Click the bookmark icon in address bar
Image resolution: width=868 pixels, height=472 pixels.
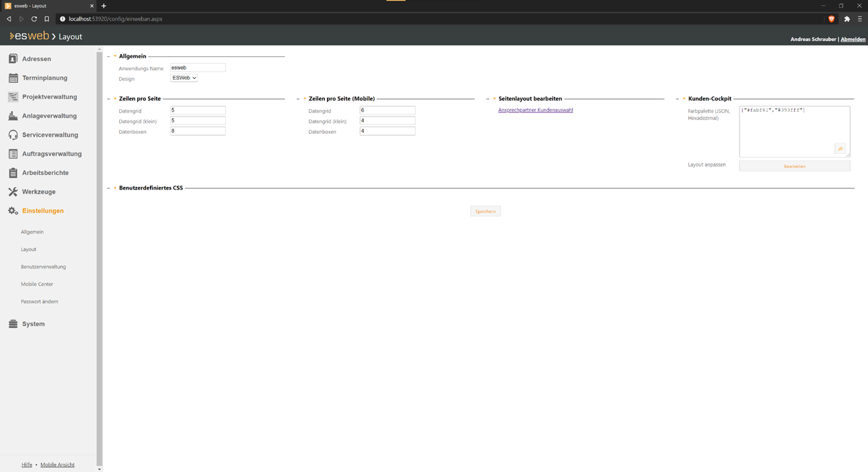(47, 19)
